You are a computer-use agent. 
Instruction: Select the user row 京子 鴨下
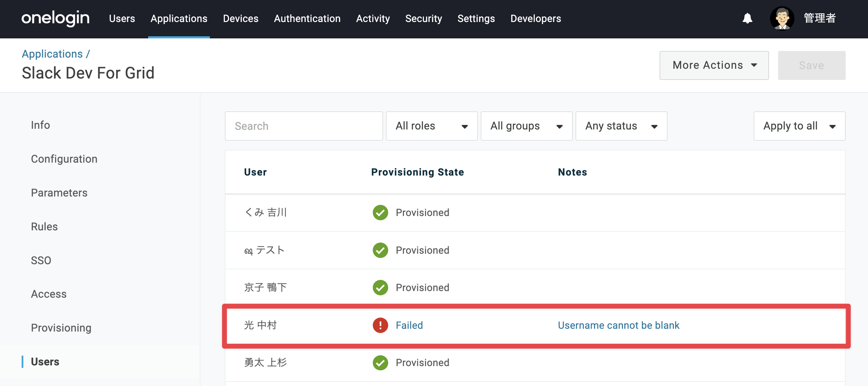pyautogui.click(x=535, y=288)
